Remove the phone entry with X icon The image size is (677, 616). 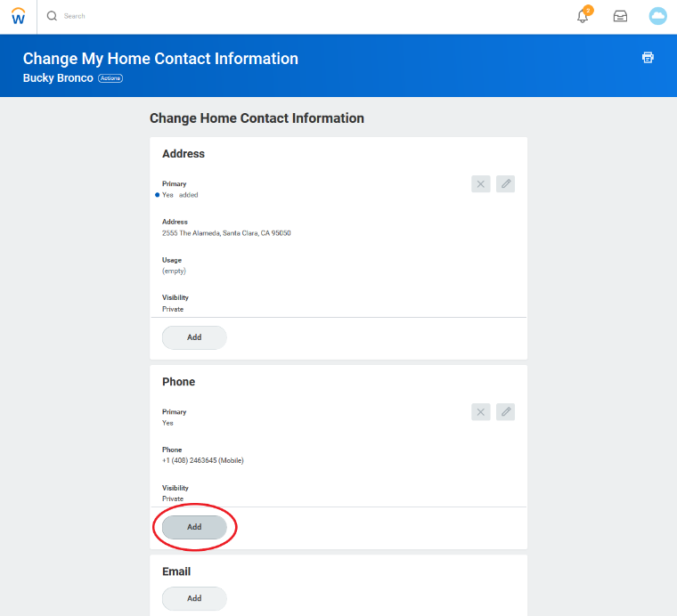coord(481,412)
